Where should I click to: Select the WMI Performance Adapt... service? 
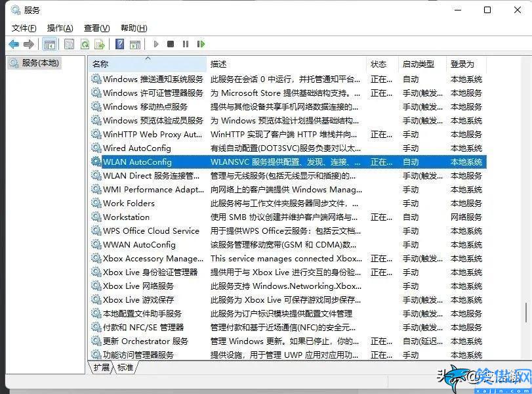153,190
